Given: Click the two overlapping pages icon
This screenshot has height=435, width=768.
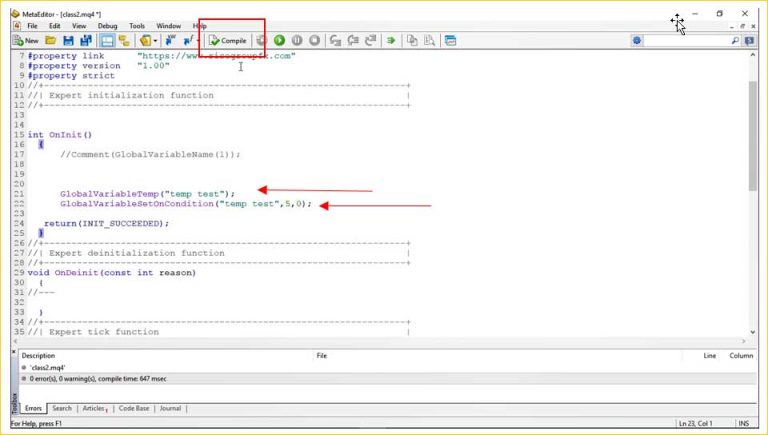Looking at the screenshot, I should point(412,41).
